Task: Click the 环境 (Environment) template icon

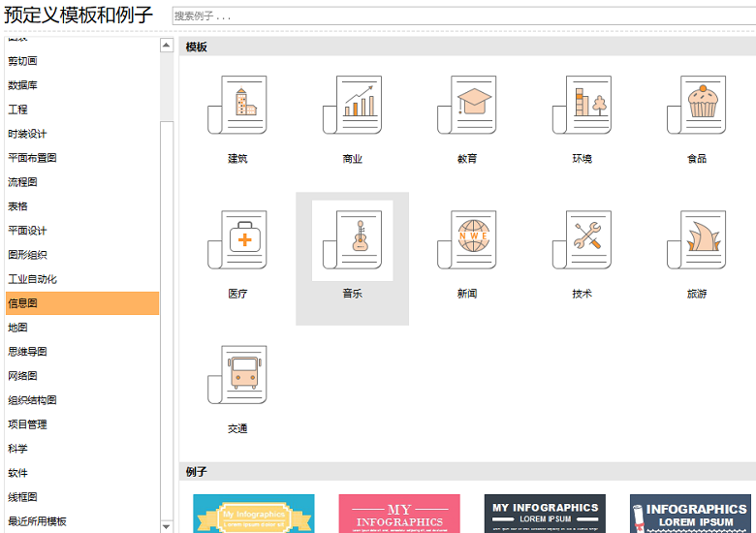Action: tap(582, 106)
